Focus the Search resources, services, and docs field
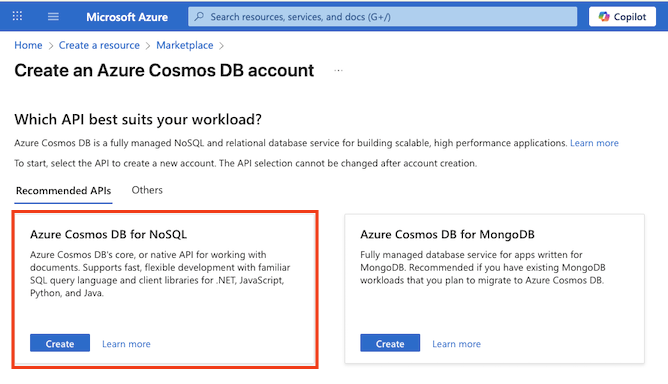The width and height of the screenshot is (668, 384). (383, 17)
